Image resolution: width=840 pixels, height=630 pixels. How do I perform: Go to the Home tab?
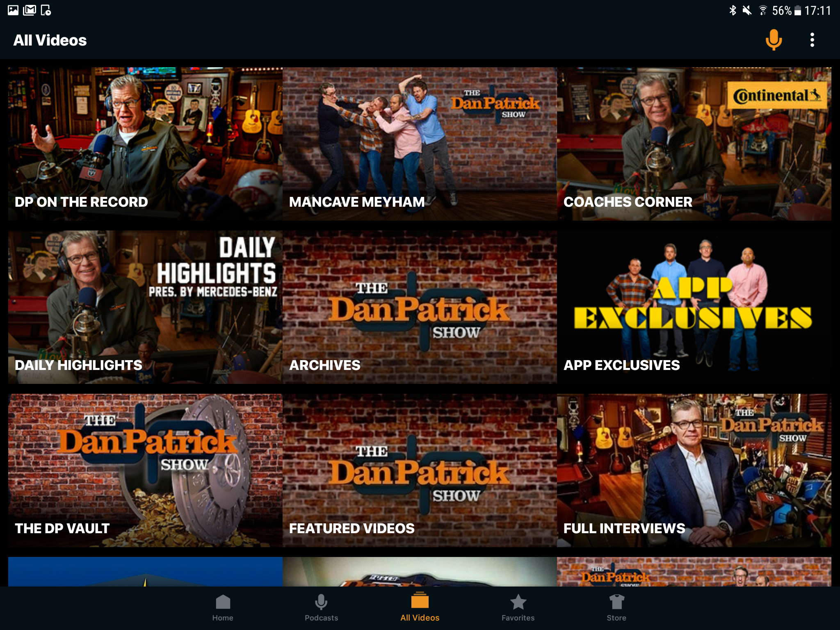(223, 607)
